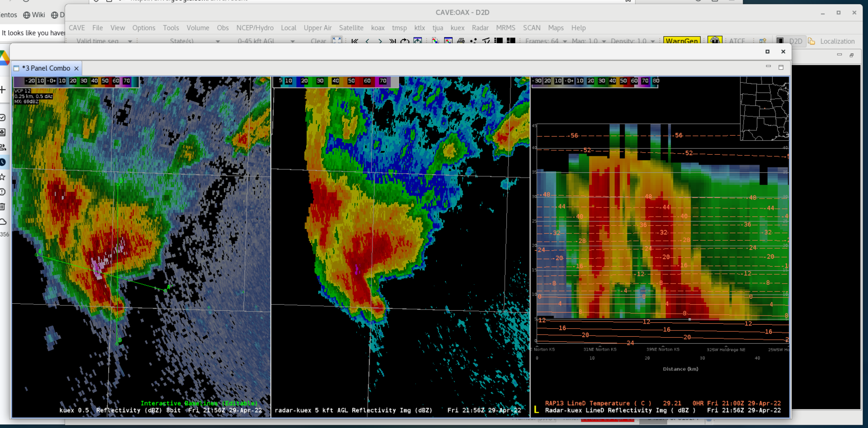Image resolution: width=868 pixels, height=428 pixels.
Task: Open the Volume menu
Action: tap(198, 28)
